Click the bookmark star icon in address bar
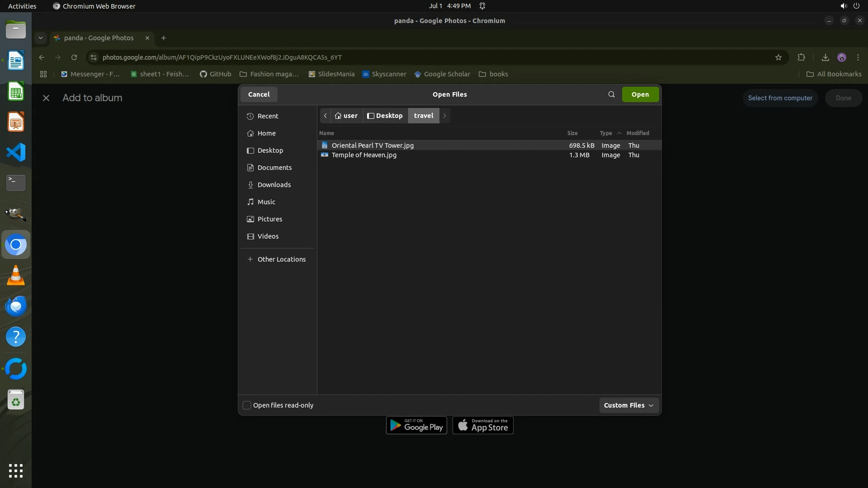 click(x=778, y=57)
